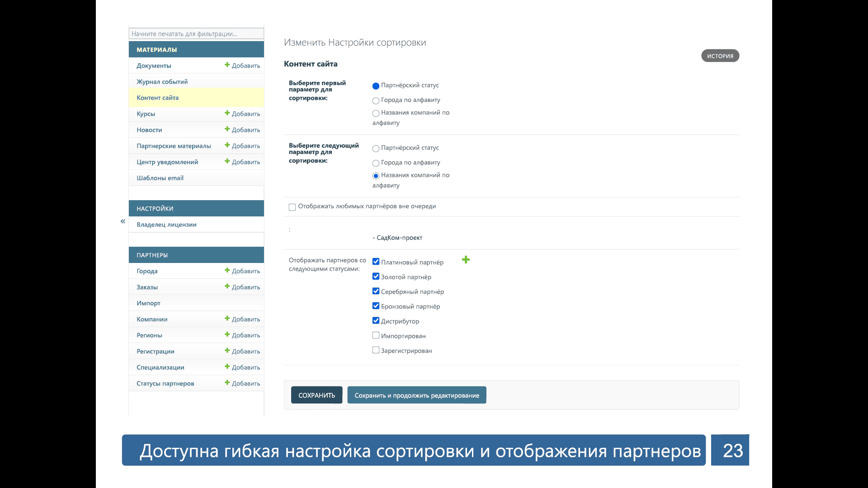Click the add icon beside Компании
The height and width of the screenshot is (488, 868).
(x=227, y=319)
